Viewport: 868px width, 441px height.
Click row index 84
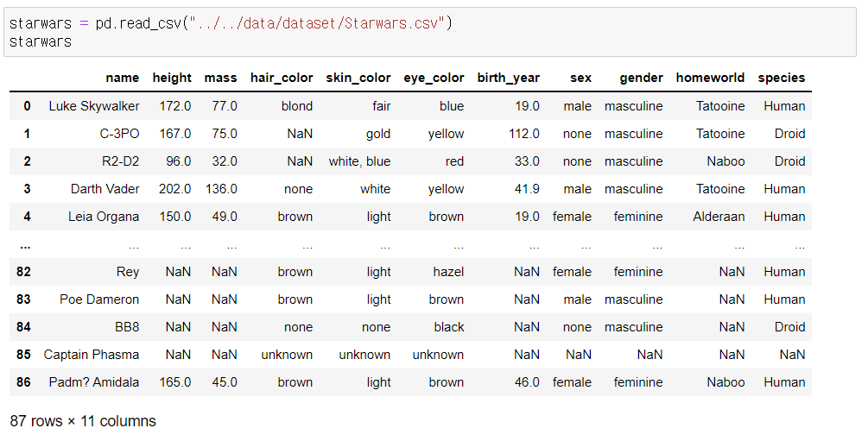pyautogui.click(x=24, y=328)
